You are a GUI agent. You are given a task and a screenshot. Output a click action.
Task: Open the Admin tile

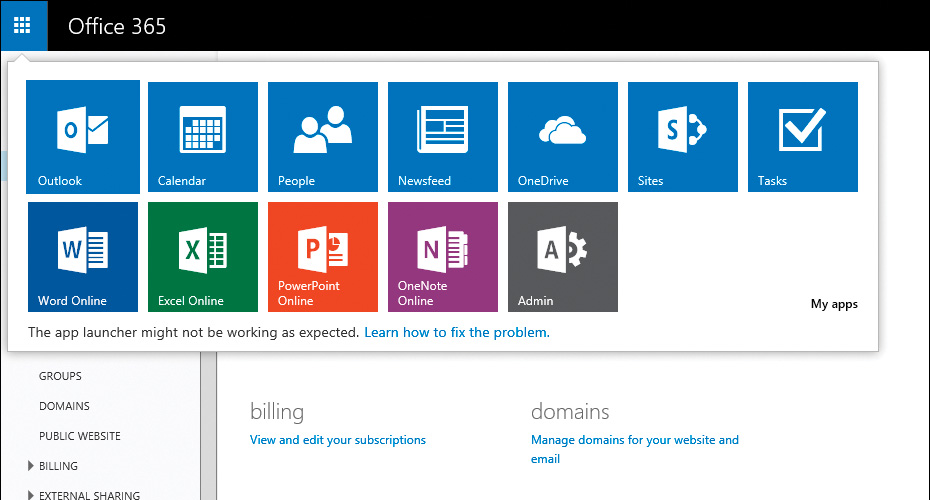click(x=563, y=257)
